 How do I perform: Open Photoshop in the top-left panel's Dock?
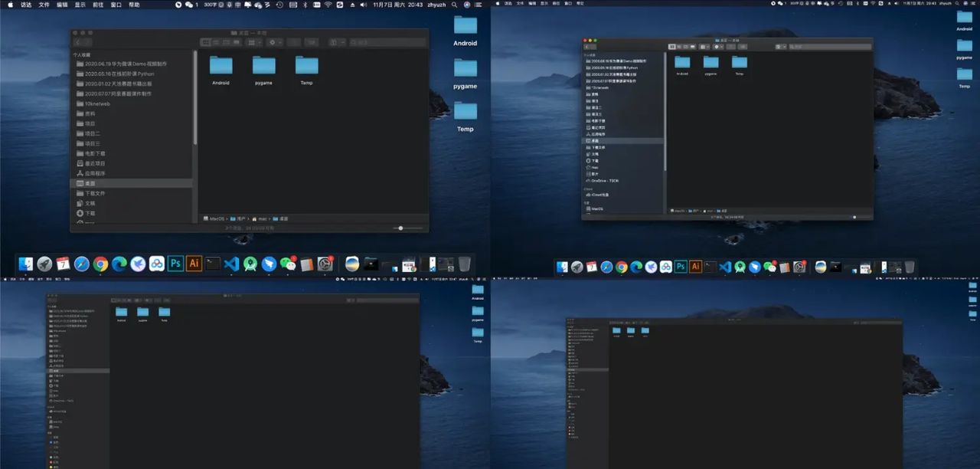tap(175, 264)
